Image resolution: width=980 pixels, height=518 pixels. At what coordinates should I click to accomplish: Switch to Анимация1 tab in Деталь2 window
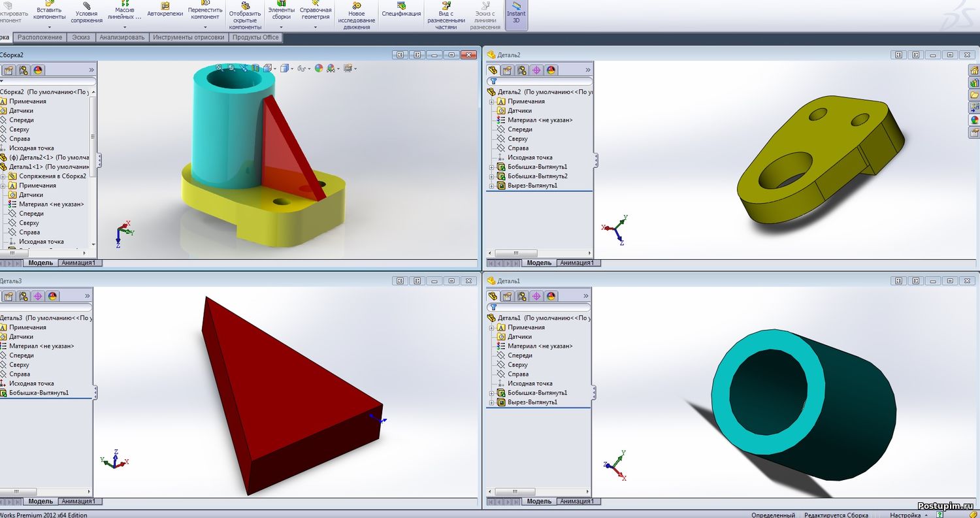[576, 263]
